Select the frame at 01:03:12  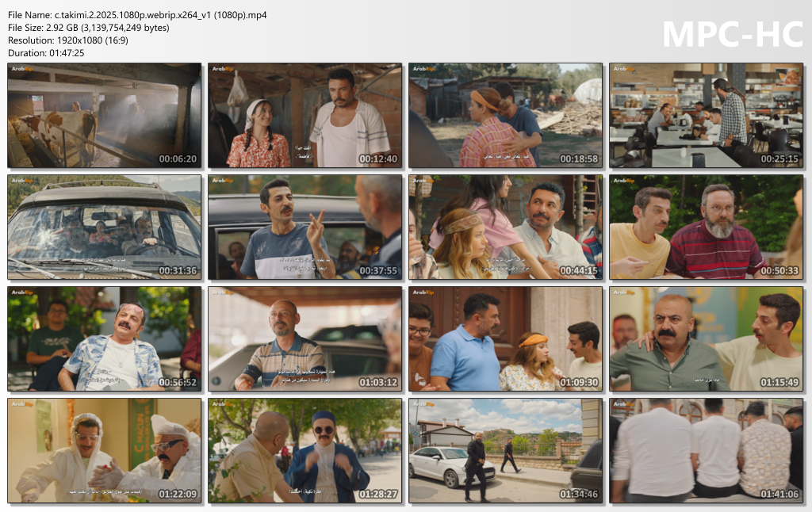[305, 339]
